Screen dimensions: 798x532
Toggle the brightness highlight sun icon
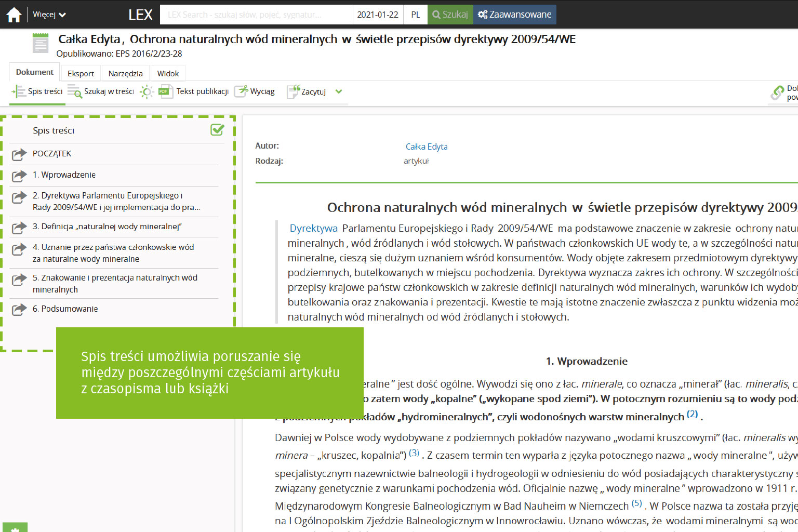point(147,92)
